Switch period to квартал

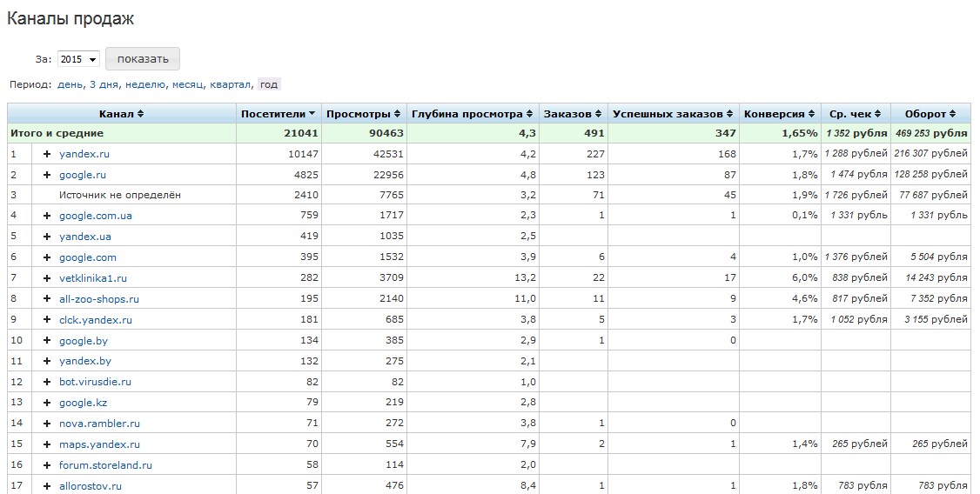coord(231,84)
